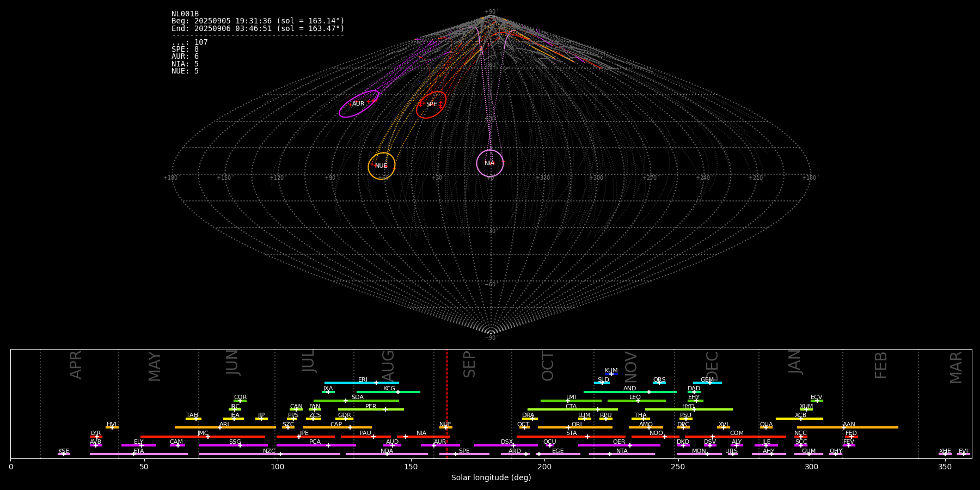The height and width of the screenshot is (490, 980).
Task: Click the ORS shower label in timeline
Action: click(x=659, y=380)
